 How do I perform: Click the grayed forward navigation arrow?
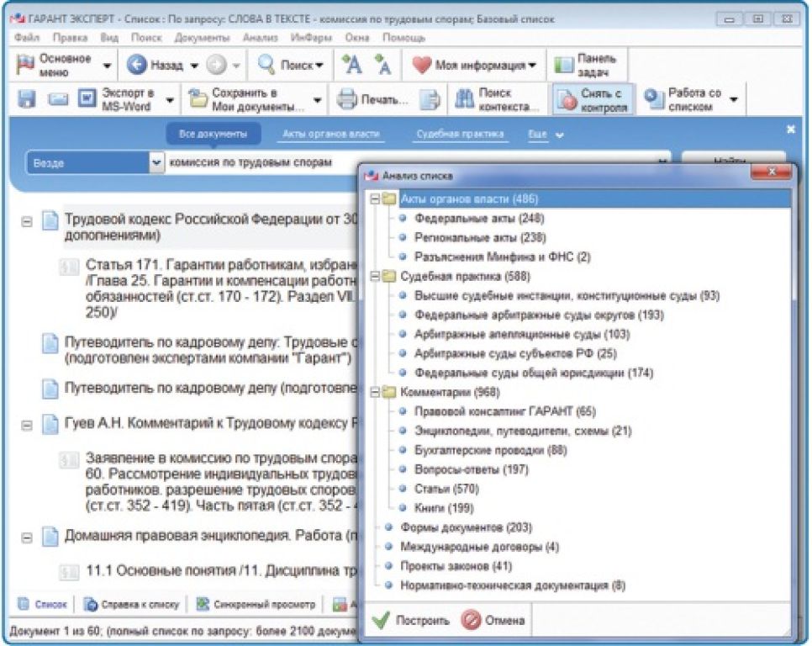(217, 65)
